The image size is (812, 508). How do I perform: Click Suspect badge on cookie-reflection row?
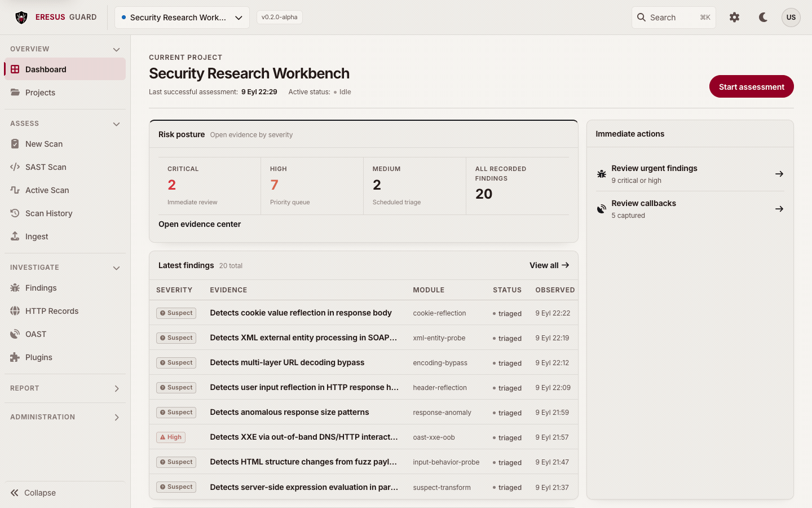point(176,313)
